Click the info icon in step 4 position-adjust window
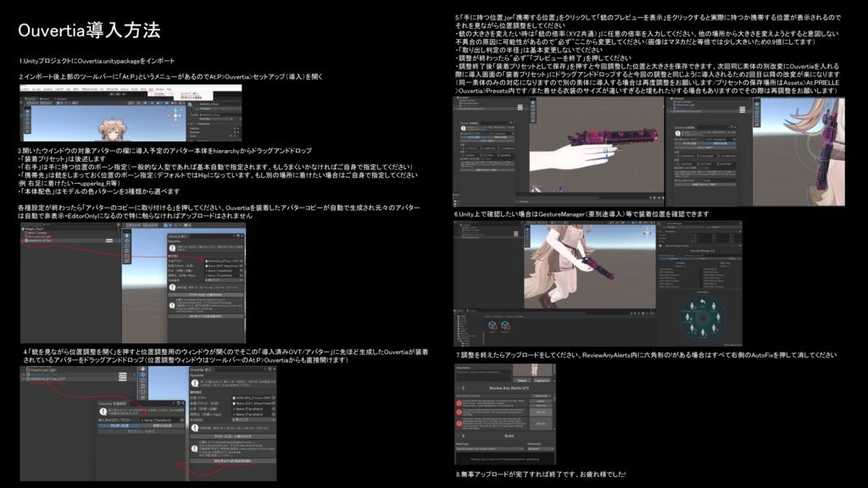Screen dimensions: 868x488 point(103,413)
